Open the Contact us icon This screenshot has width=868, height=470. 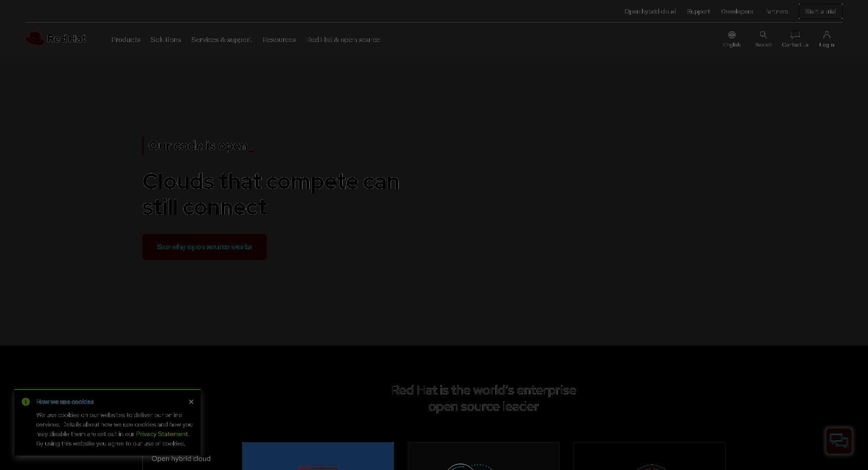point(795,39)
